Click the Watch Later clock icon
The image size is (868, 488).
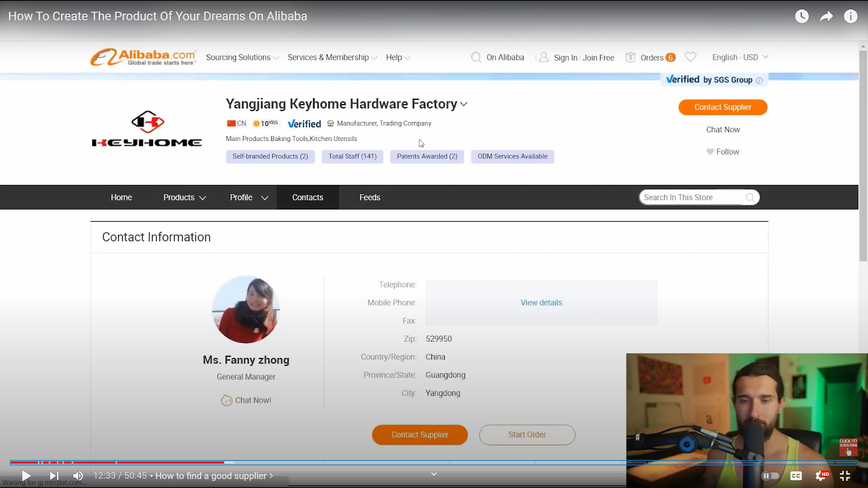pyautogui.click(x=802, y=16)
